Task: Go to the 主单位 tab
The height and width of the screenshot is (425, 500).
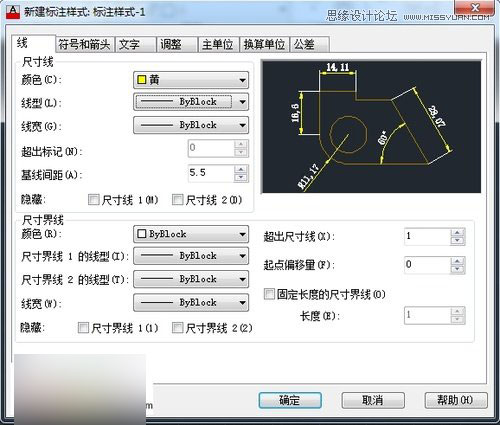Action: [x=218, y=44]
